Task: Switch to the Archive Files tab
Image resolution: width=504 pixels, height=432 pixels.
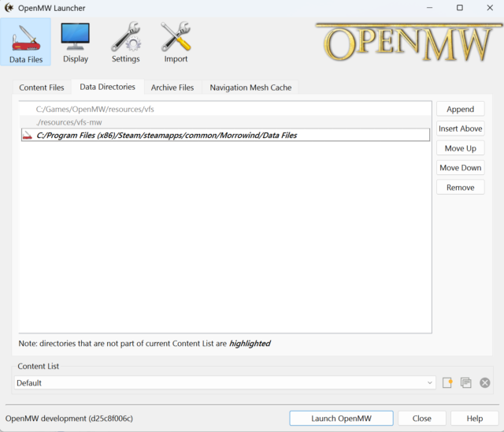Action: [x=172, y=88]
